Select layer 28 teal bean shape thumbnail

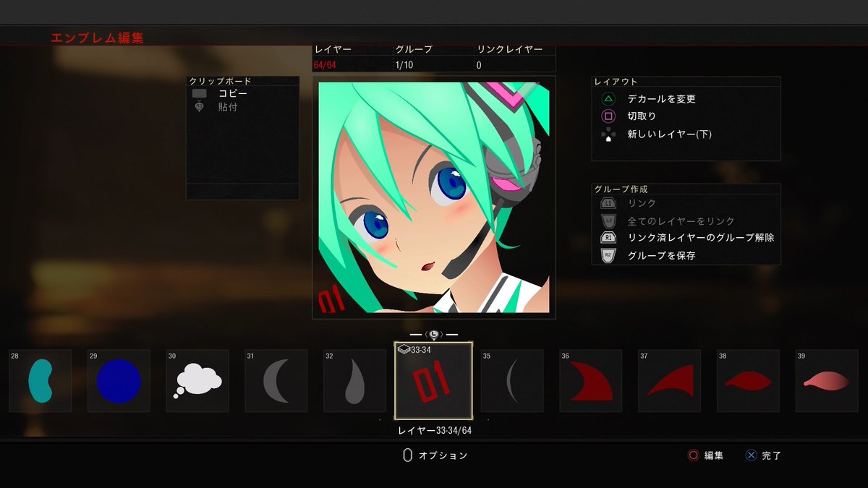pyautogui.click(x=41, y=381)
